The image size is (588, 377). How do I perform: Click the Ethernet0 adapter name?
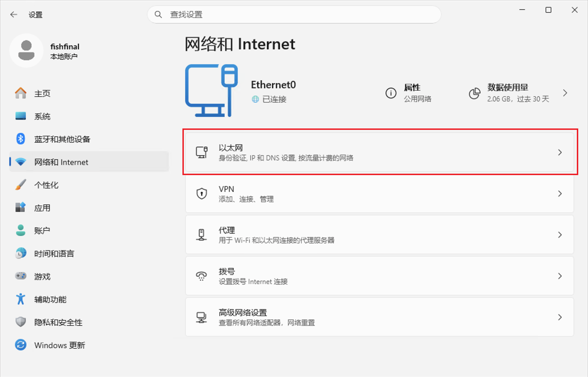click(273, 85)
